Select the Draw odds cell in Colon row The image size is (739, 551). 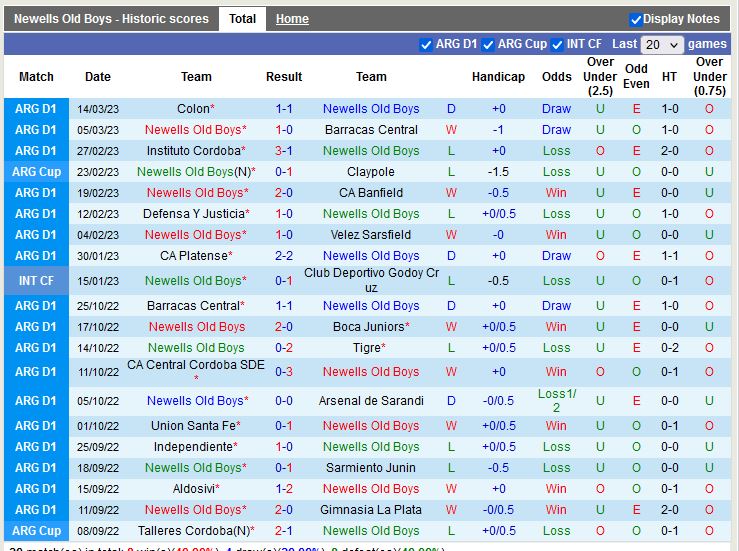point(556,109)
